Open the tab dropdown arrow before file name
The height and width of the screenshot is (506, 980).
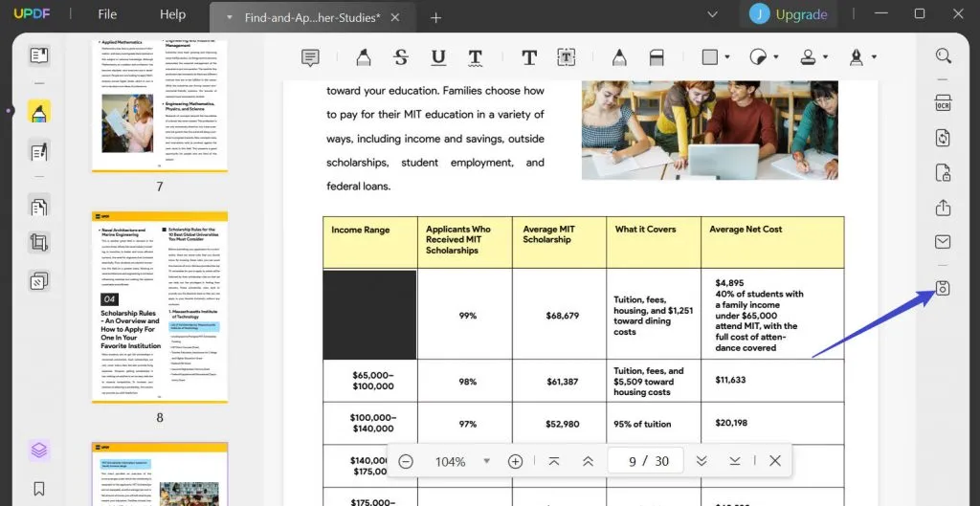click(230, 17)
